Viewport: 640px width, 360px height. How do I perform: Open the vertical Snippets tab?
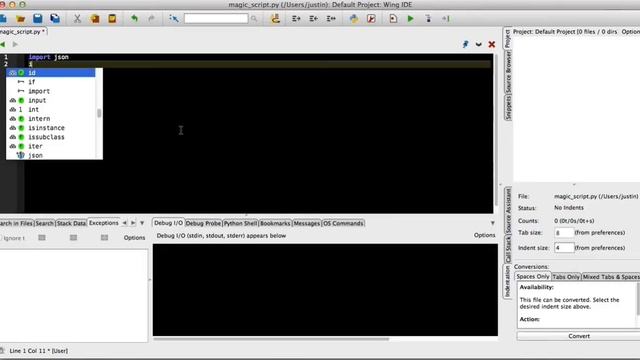click(x=508, y=107)
